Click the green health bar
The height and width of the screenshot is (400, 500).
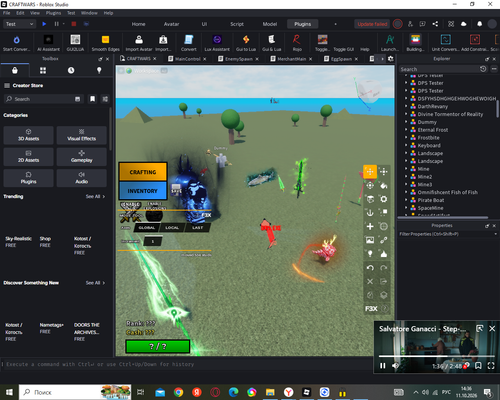tap(158, 346)
